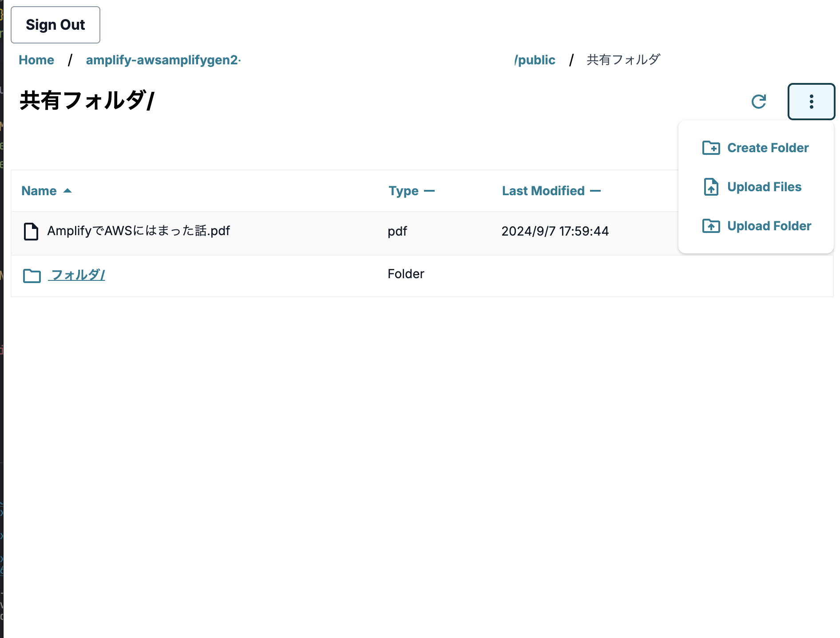Click the Upload Folder icon
Viewport: 840px width, 638px height.
pos(711,226)
